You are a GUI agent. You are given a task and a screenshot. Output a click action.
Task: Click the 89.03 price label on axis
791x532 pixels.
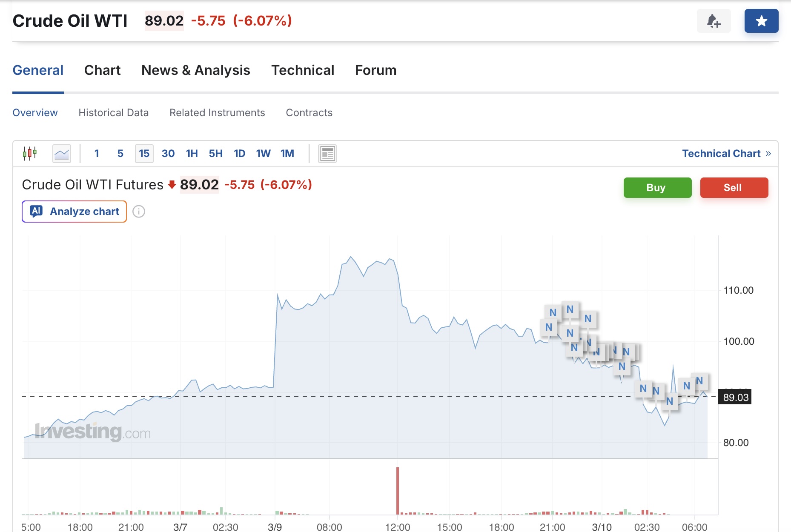click(x=735, y=398)
